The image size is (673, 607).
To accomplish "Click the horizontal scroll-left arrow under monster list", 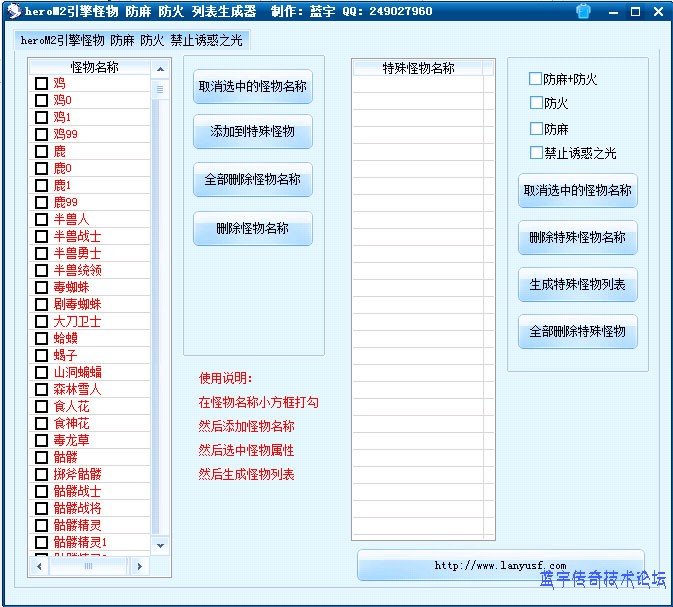I will click(40, 566).
